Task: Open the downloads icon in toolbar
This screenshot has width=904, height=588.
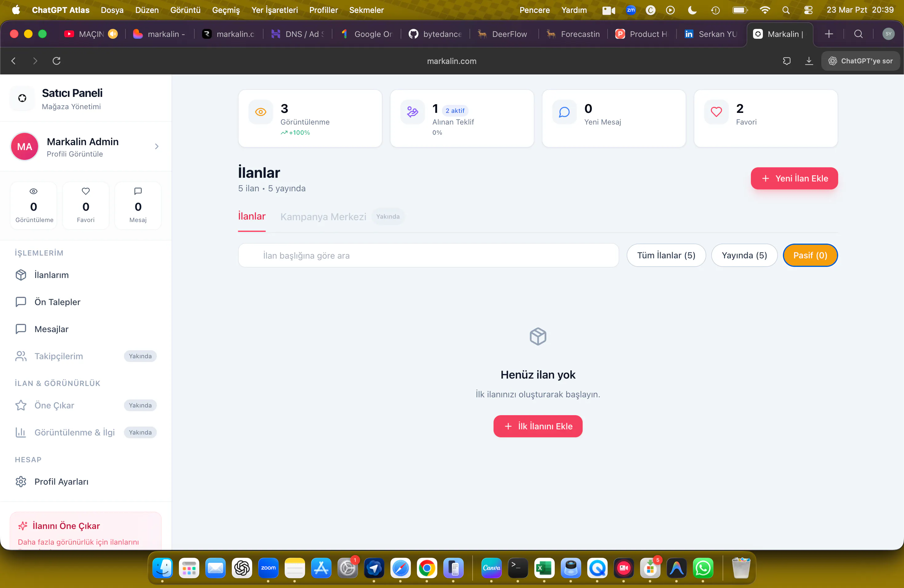Action: coord(809,61)
